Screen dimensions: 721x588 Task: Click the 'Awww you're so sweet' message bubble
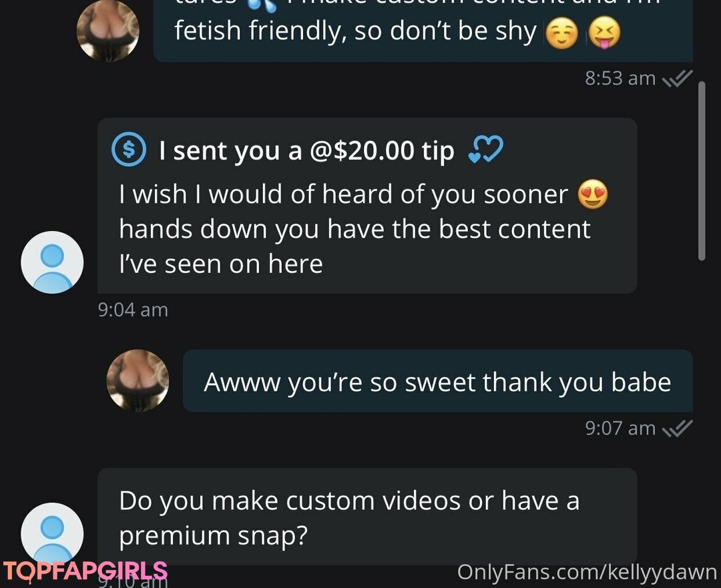click(x=438, y=380)
